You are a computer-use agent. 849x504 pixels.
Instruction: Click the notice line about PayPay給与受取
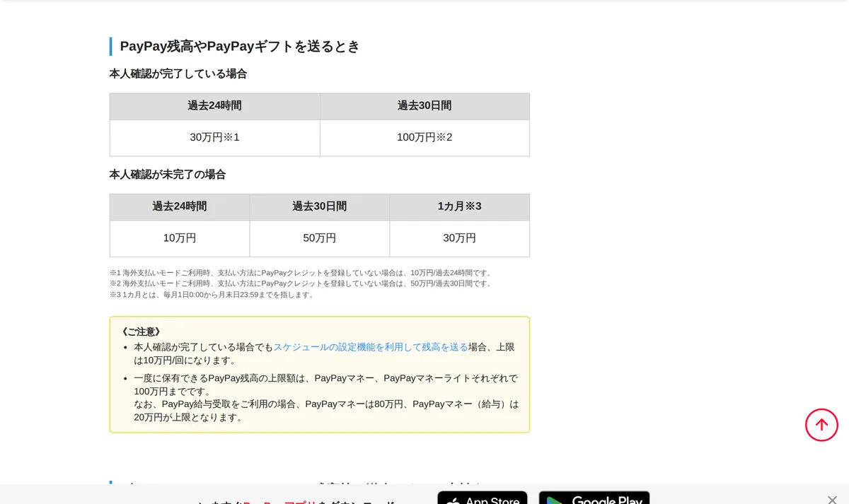[326, 411]
